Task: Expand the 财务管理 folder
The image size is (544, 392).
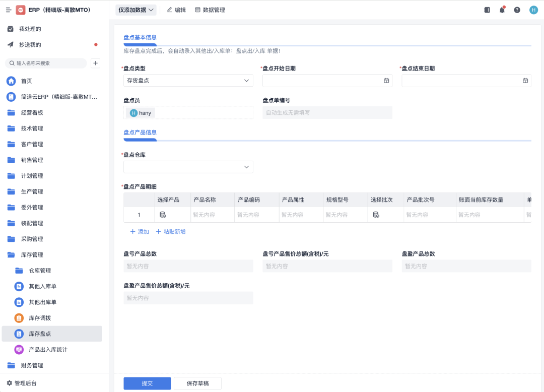Action: (52, 365)
